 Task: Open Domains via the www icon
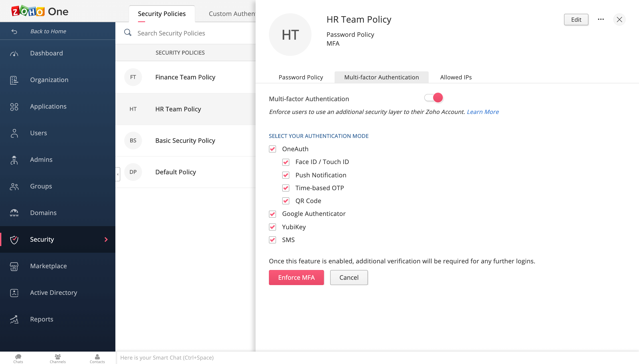click(14, 213)
